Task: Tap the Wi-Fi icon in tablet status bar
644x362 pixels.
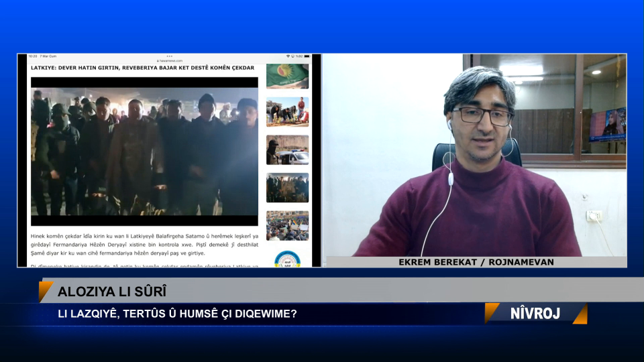Action: click(288, 56)
